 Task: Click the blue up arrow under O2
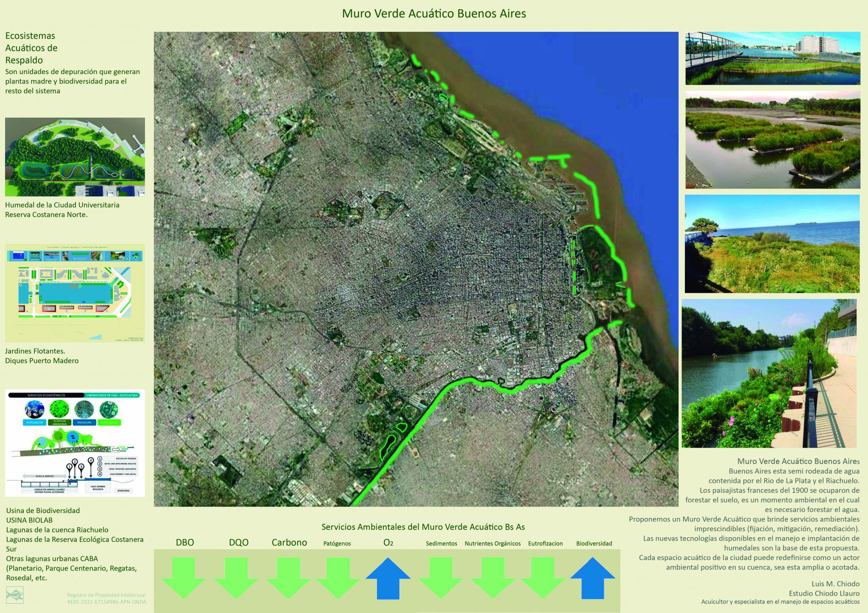[388, 578]
